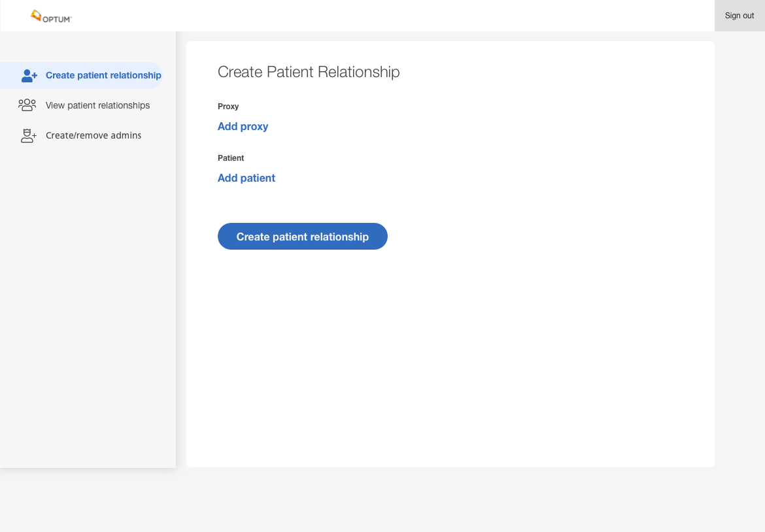
Task: Click the Add patient link
Action: [246, 178]
